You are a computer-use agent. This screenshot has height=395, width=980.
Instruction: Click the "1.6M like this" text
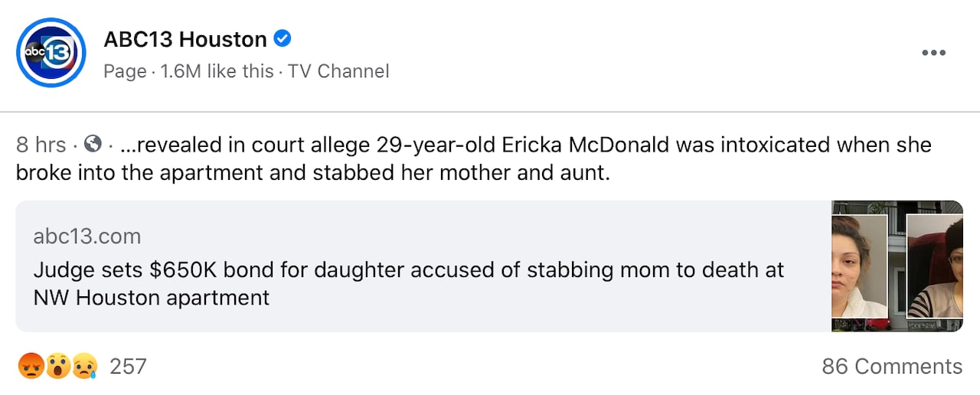tap(217, 71)
